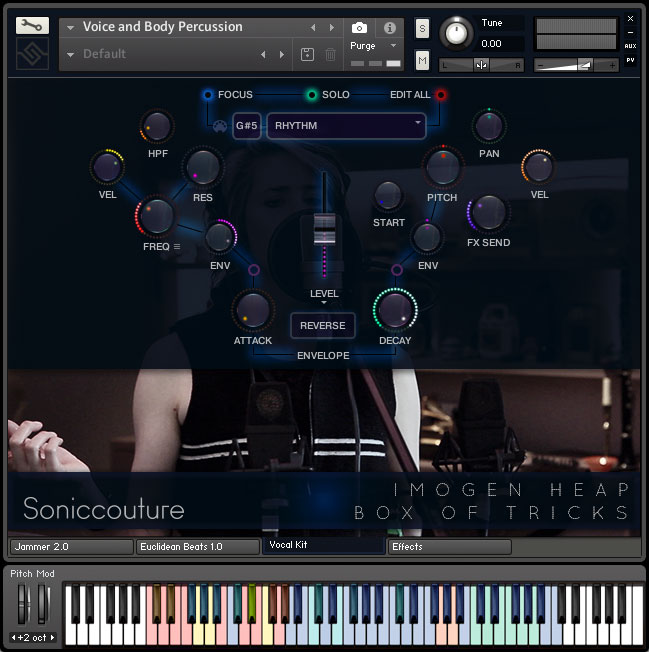The width and height of the screenshot is (649, 652).
Task: Click the START knob
Action: pos(387,195)
